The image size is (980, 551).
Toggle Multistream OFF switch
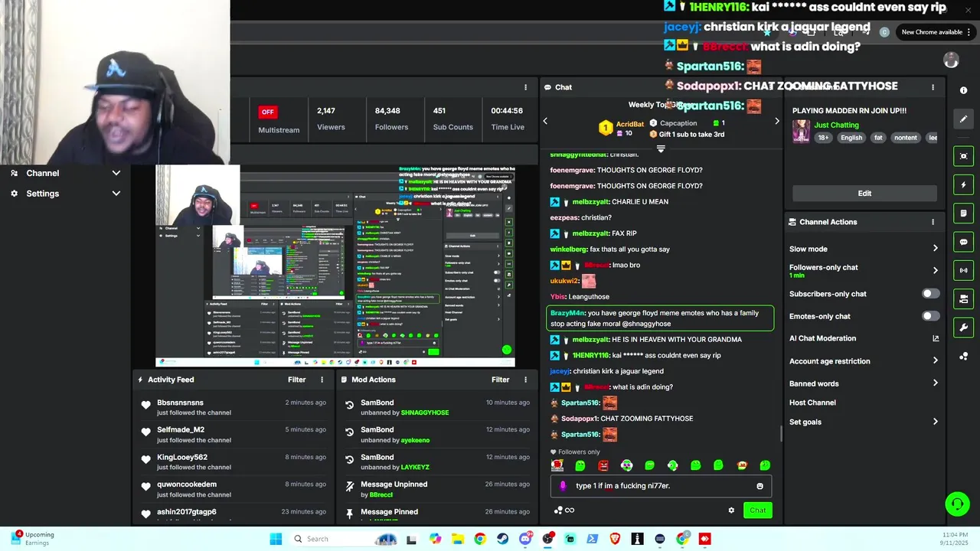coord(267,112)
